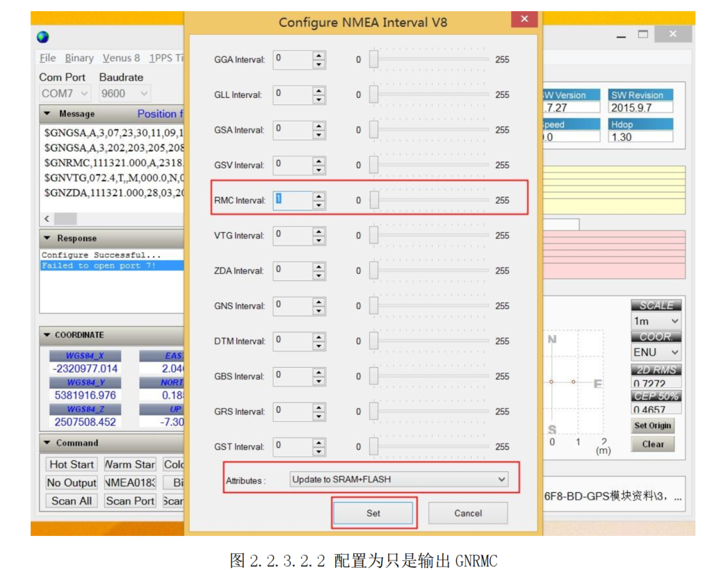728x570 pixels.
Task: Open the COOR ENU dropdown
Action: point(656,352)
